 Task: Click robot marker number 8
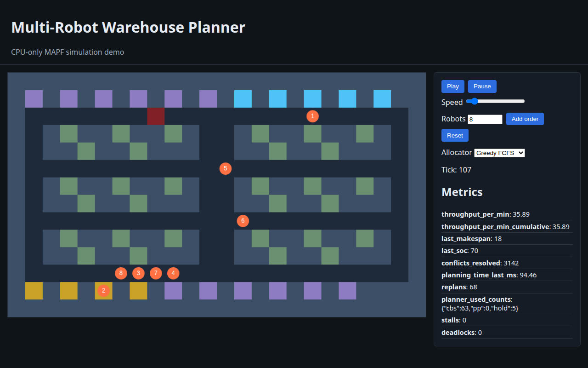[x=121, y=273]
